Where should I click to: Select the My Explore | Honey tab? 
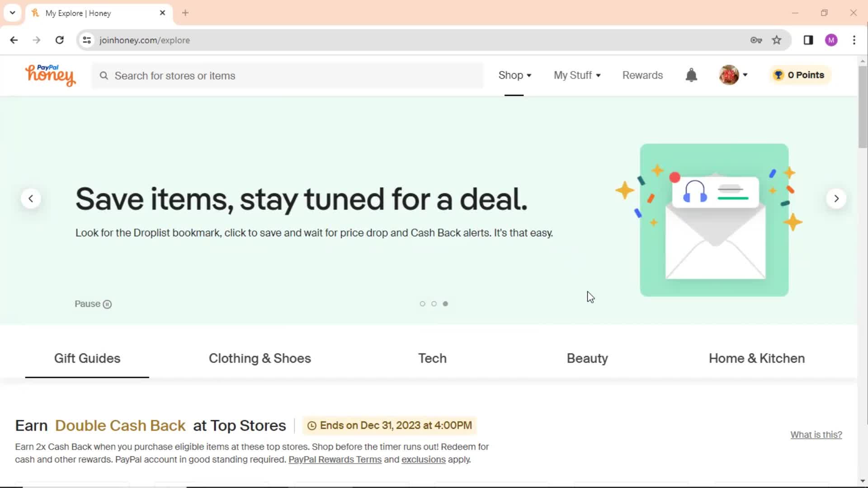point(99,13)
